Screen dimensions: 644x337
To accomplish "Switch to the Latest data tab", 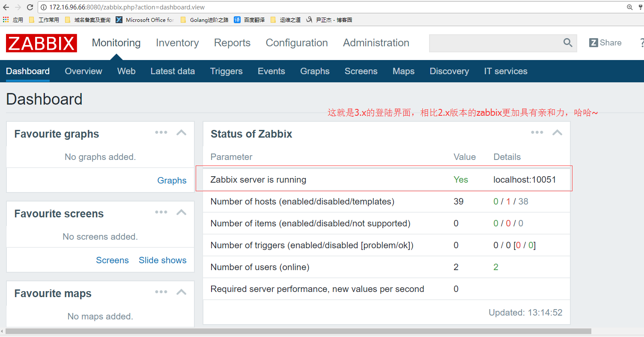I will pyautogui.click(x=173, y=71).
